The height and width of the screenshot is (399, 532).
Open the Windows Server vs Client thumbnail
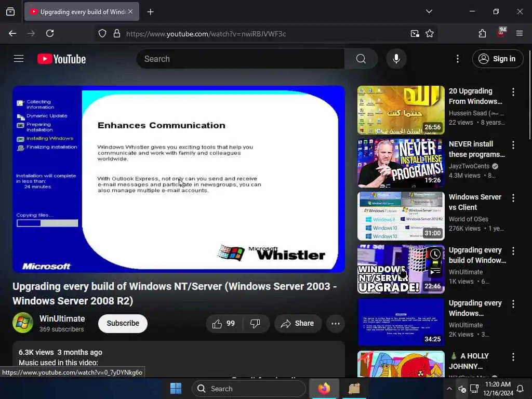click(401, 216)
